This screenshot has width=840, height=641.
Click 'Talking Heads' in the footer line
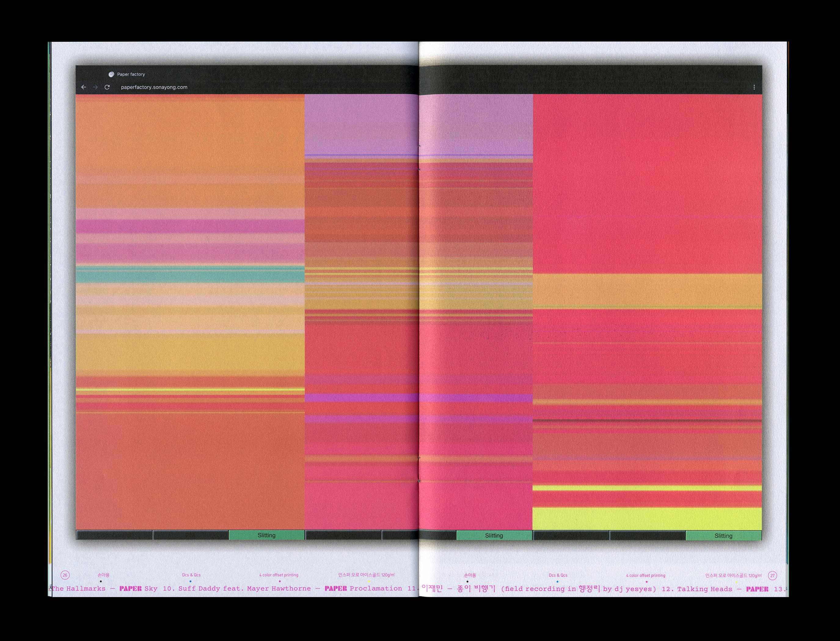coord(705,589)
